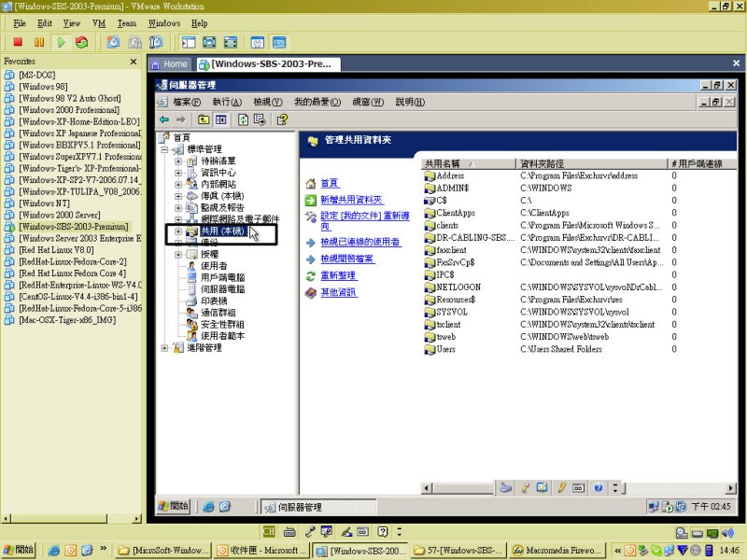Click the VMware Reset button
747x560 pixels.
tap(82, 42)
